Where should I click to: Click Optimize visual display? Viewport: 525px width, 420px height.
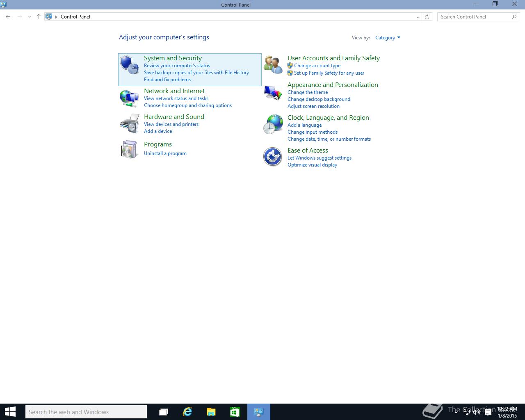[312, 165]
